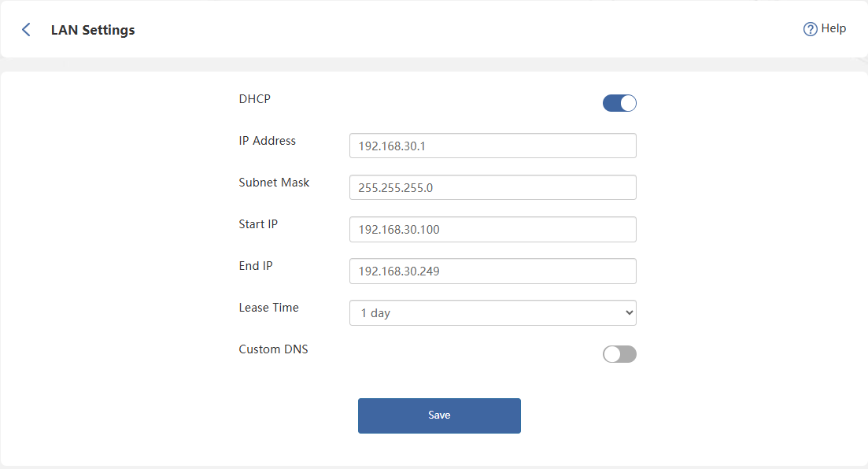Click the DHCP label
The width and height of the screenshot is (868, 469).
(x=255, y=99)
